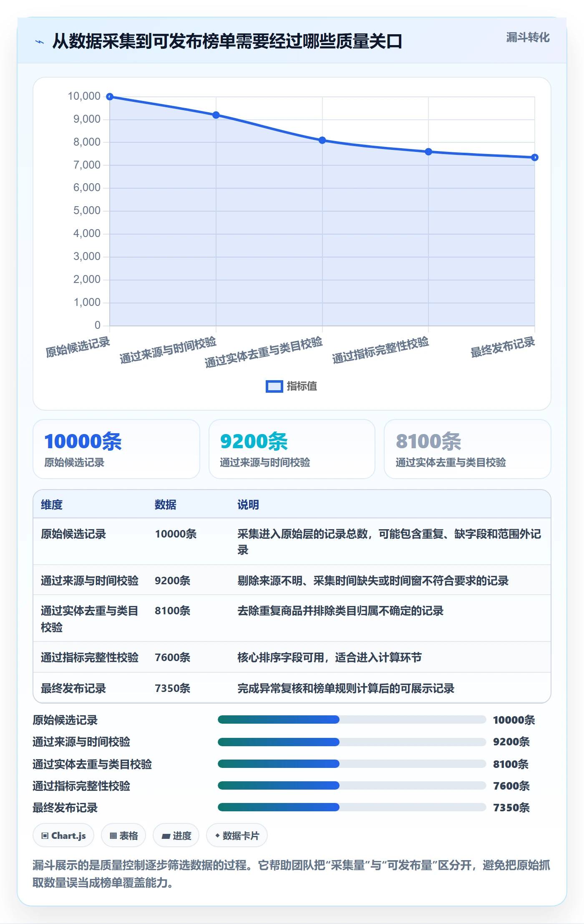This screenshot has height=924, width=584.
Task: Click the 10000条 data card
Action: click(x=116, y=449)
